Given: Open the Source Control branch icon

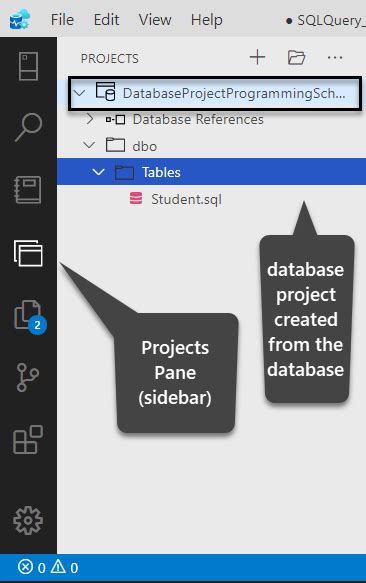Looking at the screenshot, I should [x=28, y=377].
